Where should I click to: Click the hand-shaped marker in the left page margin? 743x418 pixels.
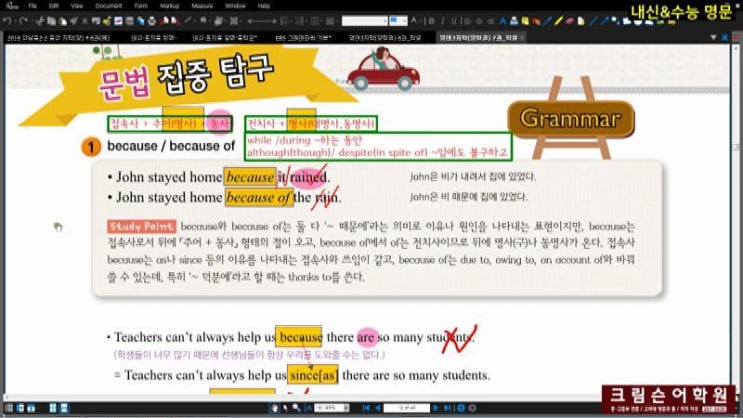(58, 227)
